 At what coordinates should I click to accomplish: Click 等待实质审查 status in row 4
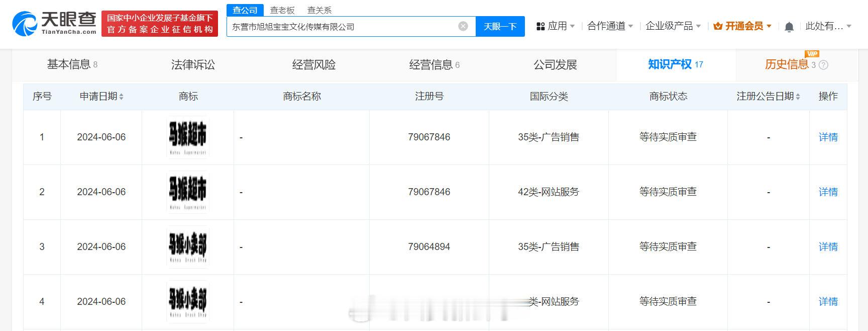point(668,301)
